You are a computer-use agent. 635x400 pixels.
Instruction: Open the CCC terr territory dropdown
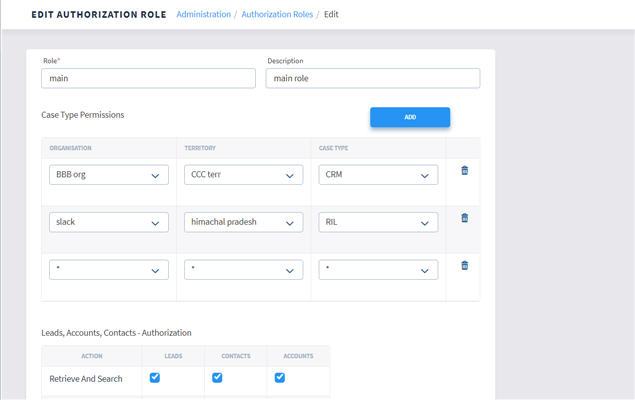(x=243, y=175)
